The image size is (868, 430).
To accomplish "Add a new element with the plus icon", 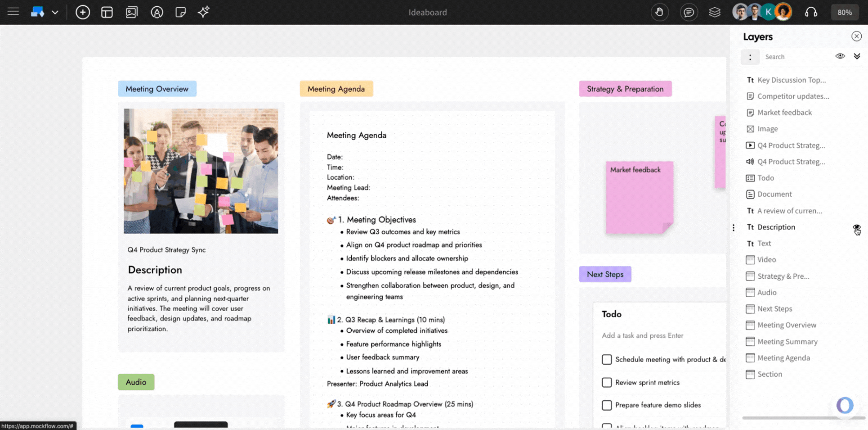I will click(83, 12).
